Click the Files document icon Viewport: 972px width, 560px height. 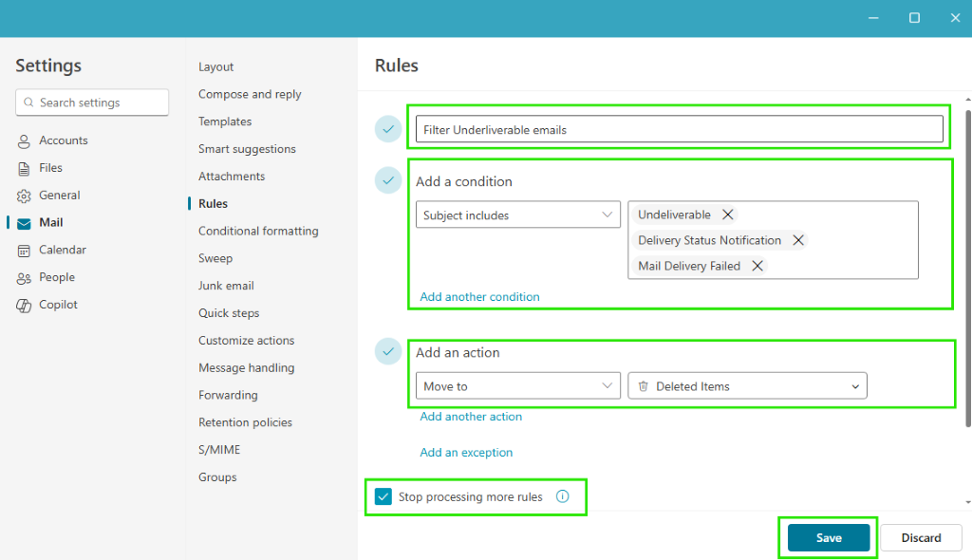click(24, 169)
